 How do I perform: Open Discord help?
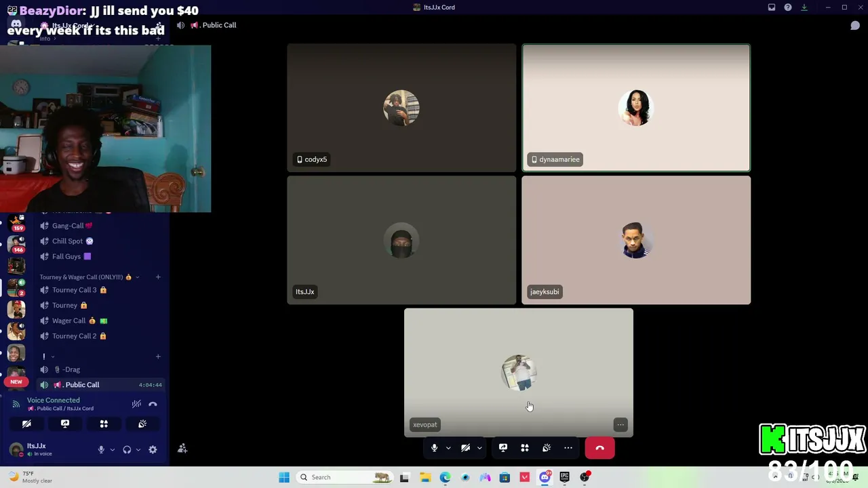pos(788,7)
